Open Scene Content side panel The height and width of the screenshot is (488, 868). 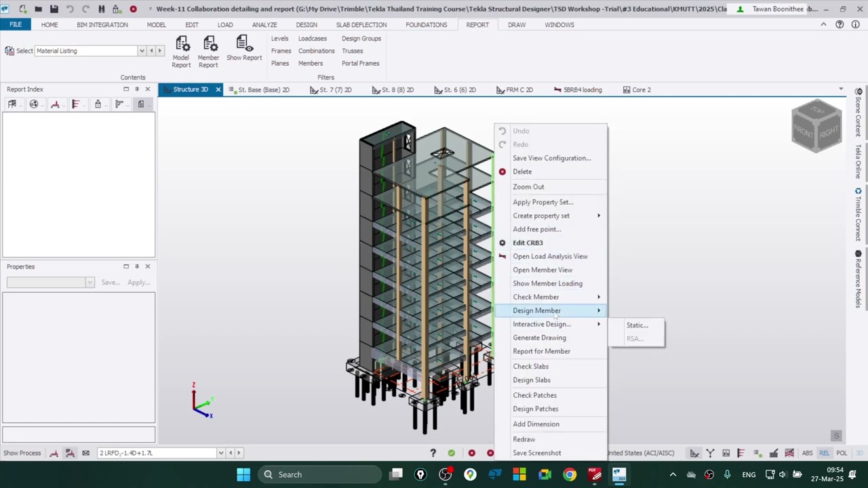click(858, 113)
